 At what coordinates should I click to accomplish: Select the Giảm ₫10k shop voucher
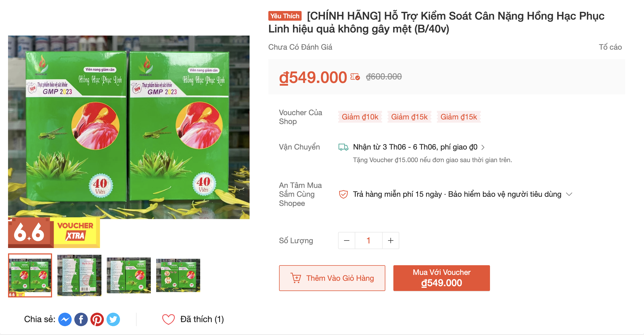[360, 117]
